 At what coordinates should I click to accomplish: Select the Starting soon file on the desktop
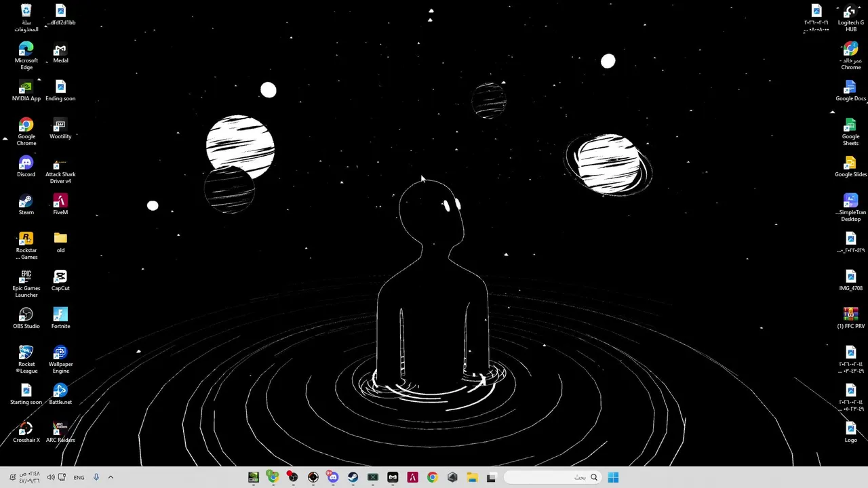tap(26, 394)
